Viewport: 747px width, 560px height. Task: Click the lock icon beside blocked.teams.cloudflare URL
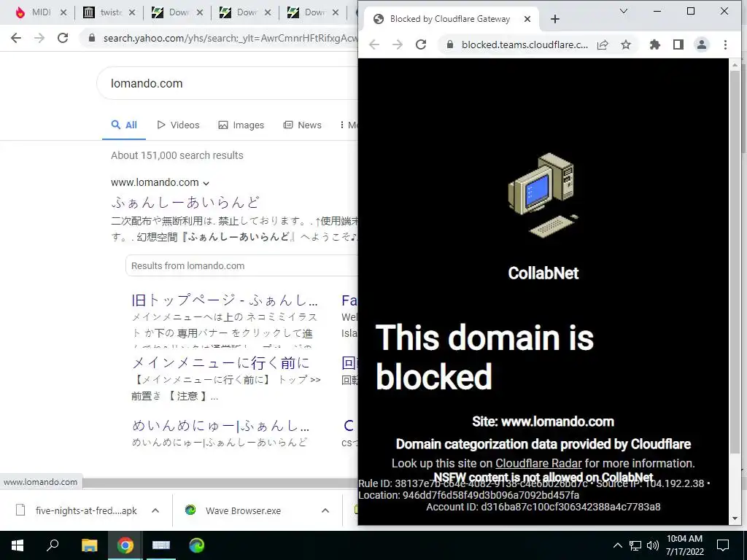(x=449, y=44)
